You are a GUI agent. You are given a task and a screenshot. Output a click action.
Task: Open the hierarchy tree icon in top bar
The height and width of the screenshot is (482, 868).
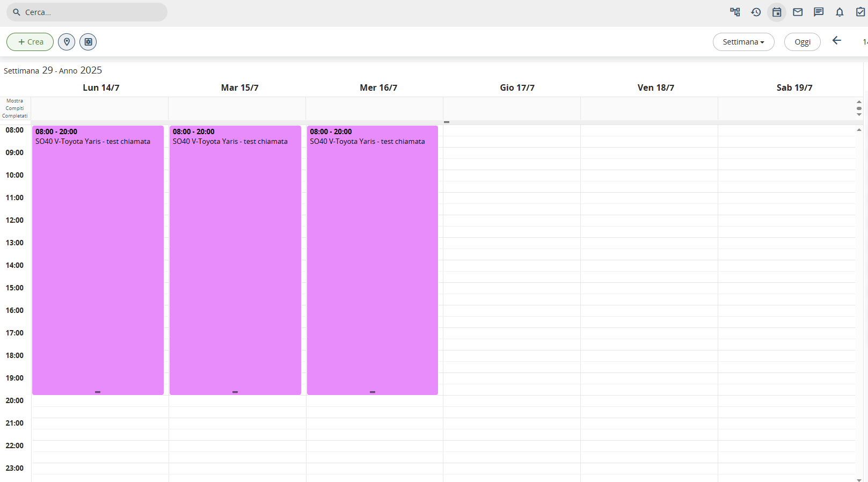click(x=735, y=12)
